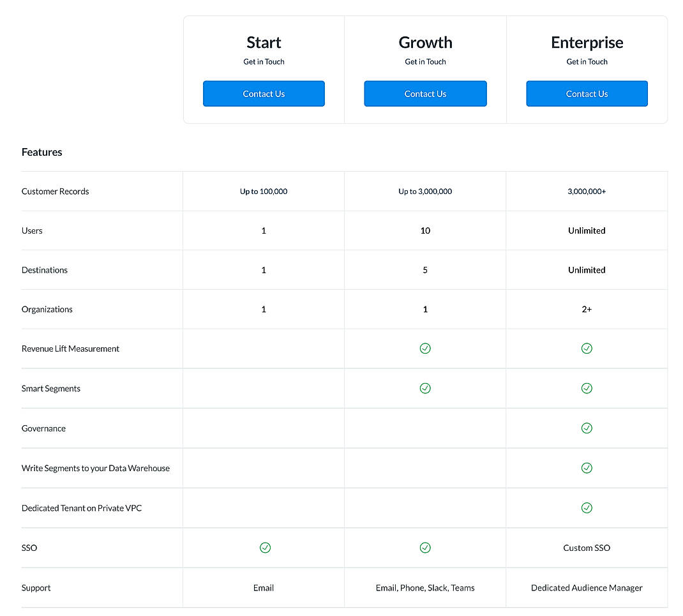The image size is (683, 616).
Task: Toggle the Governance indicator under Enterprise
Action: [587, 428]
